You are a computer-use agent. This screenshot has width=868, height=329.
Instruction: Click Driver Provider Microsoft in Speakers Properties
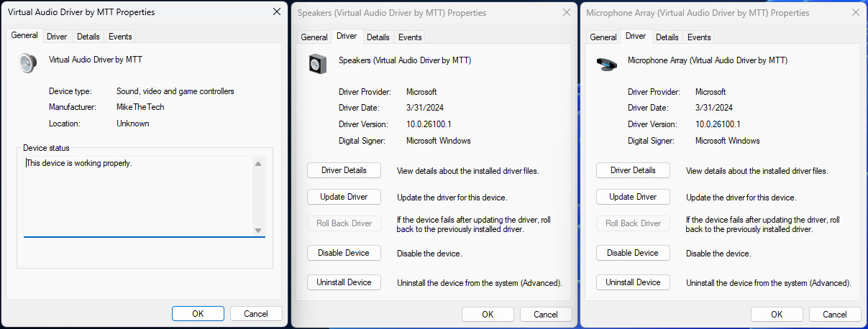click(421, 92)
